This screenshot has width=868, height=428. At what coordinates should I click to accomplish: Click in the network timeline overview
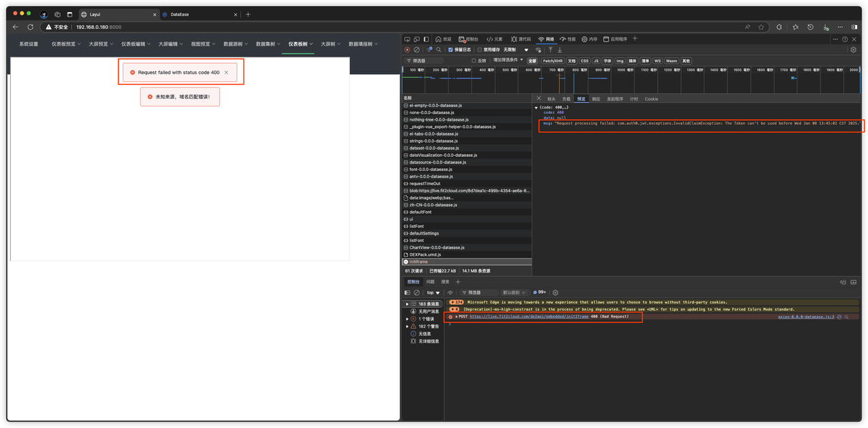click(x=631, y=81)
